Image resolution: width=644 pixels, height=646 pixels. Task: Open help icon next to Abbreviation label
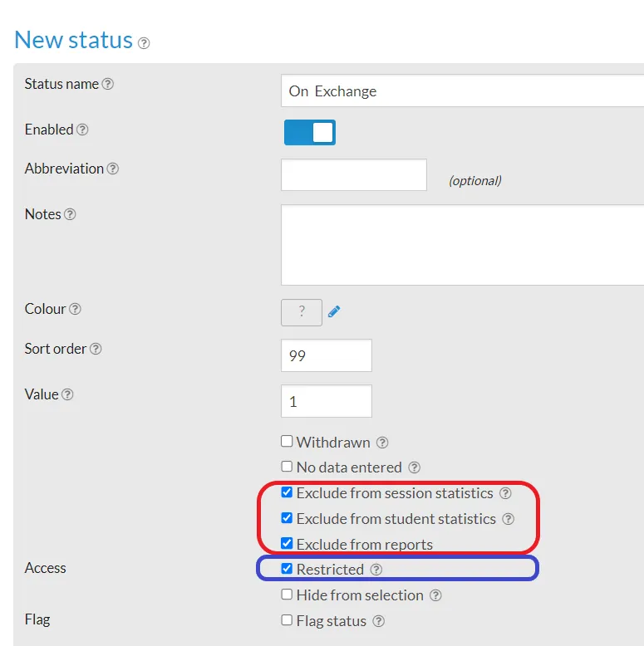click(x=112, y=169)
